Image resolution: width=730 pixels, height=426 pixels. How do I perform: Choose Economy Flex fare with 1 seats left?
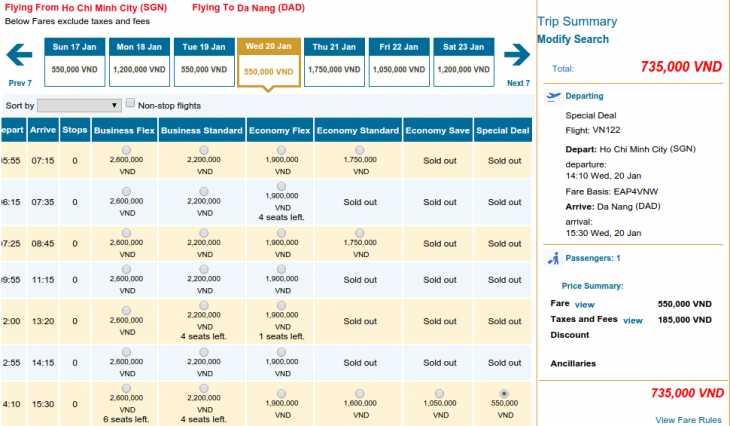point(281,305)
